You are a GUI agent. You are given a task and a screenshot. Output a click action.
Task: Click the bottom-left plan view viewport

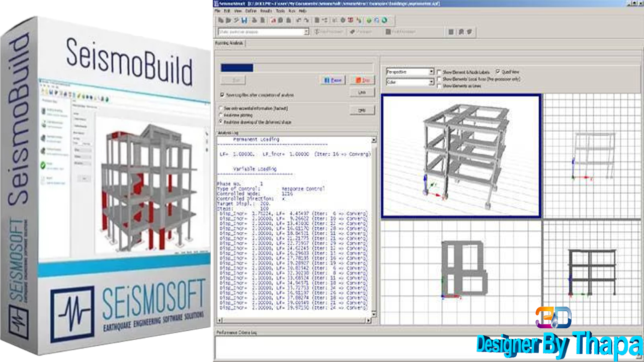pos(461,272)
